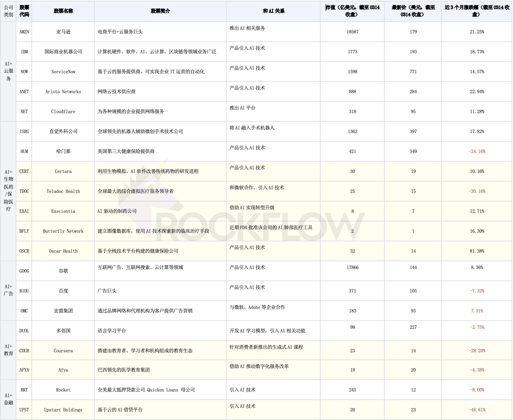
Task: Click the 81.38% change cell
Action: 477,251
